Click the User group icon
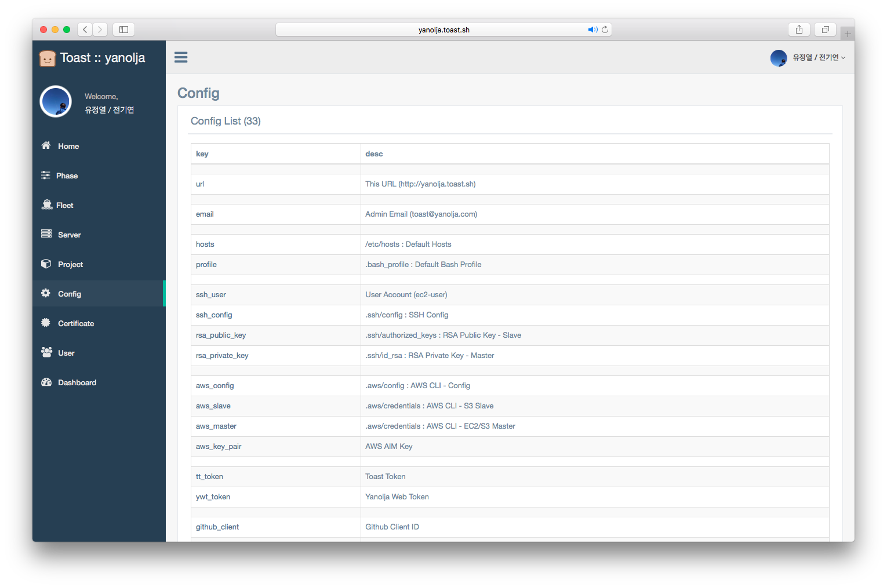 tap(46, 352)
